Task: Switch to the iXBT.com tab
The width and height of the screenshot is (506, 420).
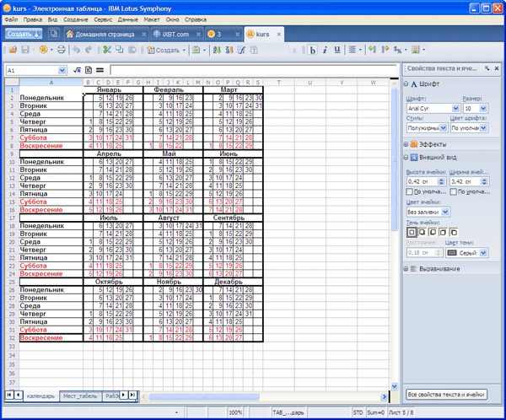Action: pos(176,35)
